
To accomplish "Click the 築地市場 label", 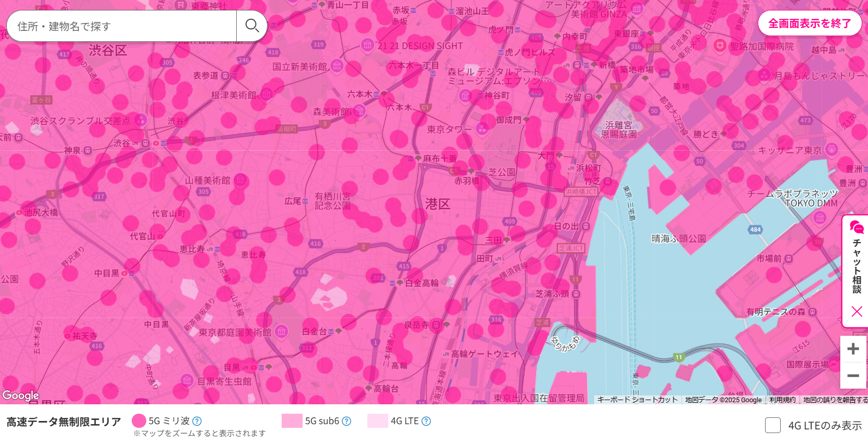I will [636, 70].
